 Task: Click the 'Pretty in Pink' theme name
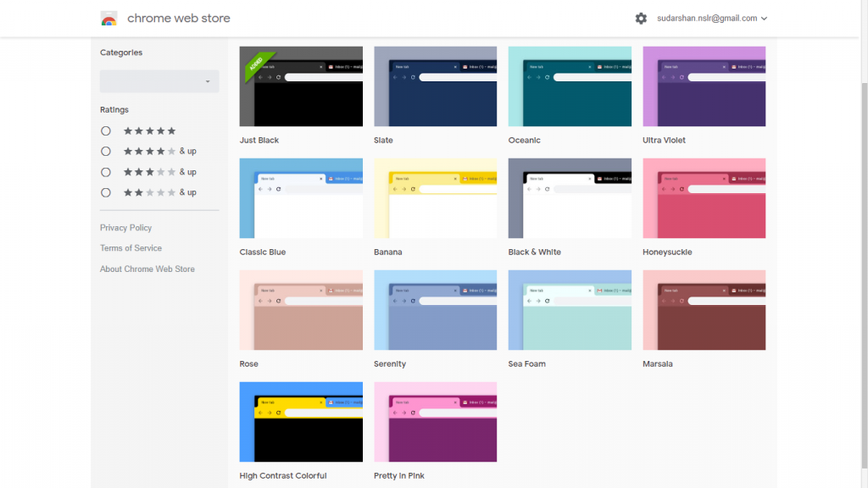coord(399,475)
